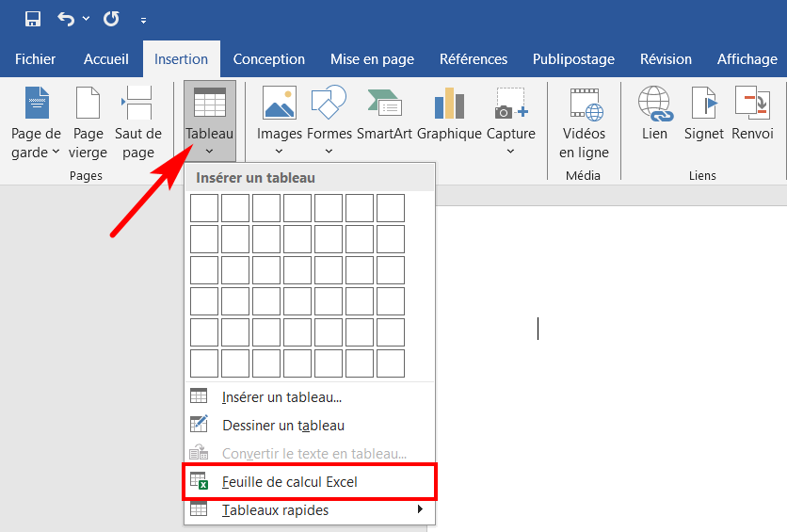Screen dimensions: 787x532
Task: Collapse the Tableau dropdown chevron
Action: point(209,151)
